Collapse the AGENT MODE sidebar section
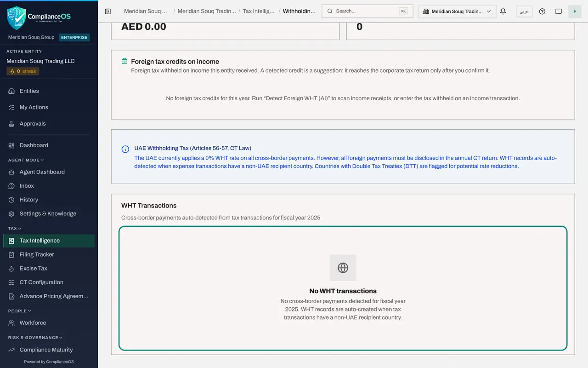The image size is (588, 368). pyautogui.click(x=26, y=160)
